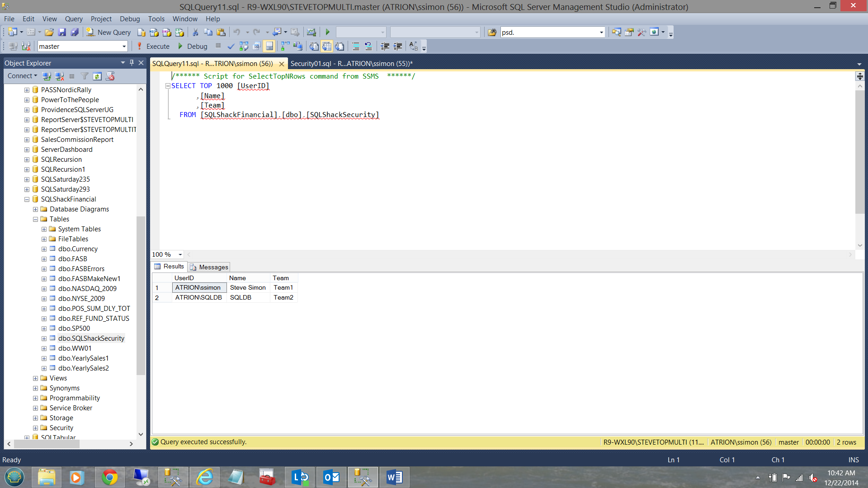The width and height of the screenshot is (868, 488).
Task: Open Google Chrome from the taskbar
Action: click(109, 477)
